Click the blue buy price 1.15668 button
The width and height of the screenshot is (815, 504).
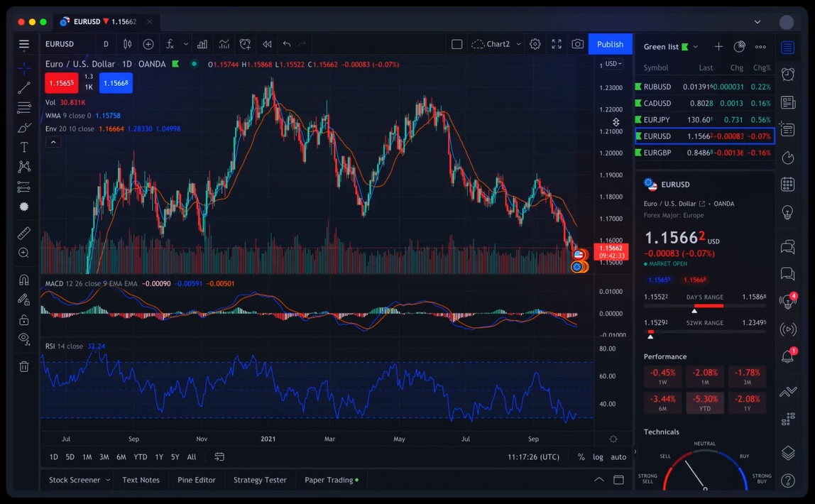click(x=116, y=83)
